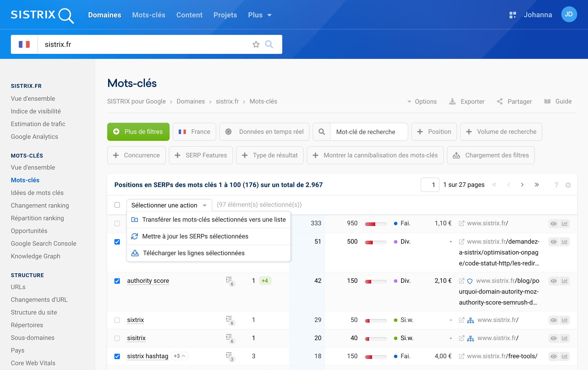Click the page number input box
Image resolution: width=588 pixels, height=370 pixels.
point(430,185)
